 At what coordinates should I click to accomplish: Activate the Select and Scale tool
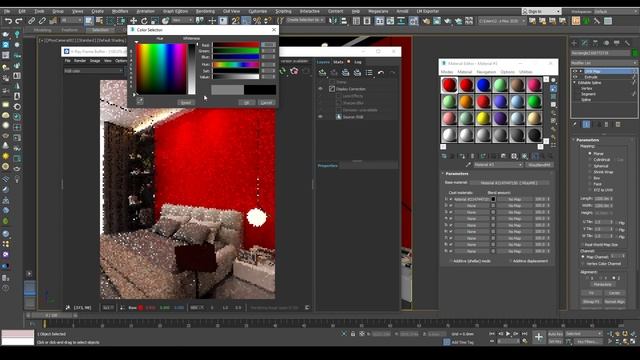pyautogui.click(x=155, y=20)
